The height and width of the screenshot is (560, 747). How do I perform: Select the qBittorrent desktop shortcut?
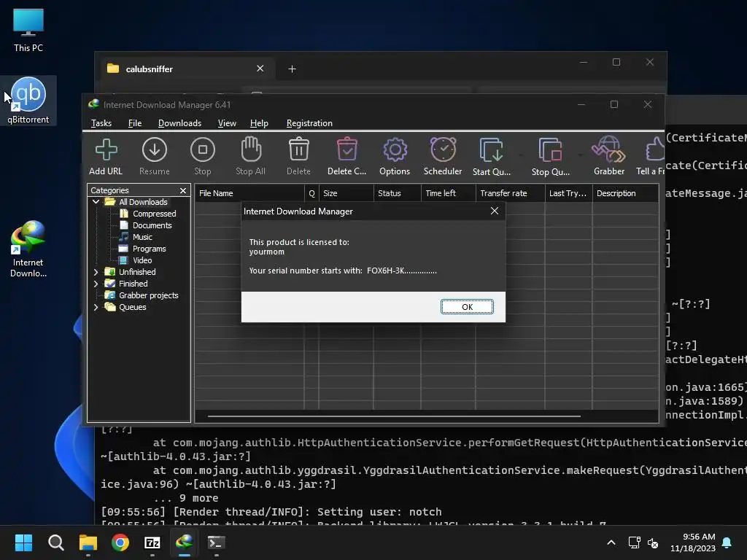28,101
